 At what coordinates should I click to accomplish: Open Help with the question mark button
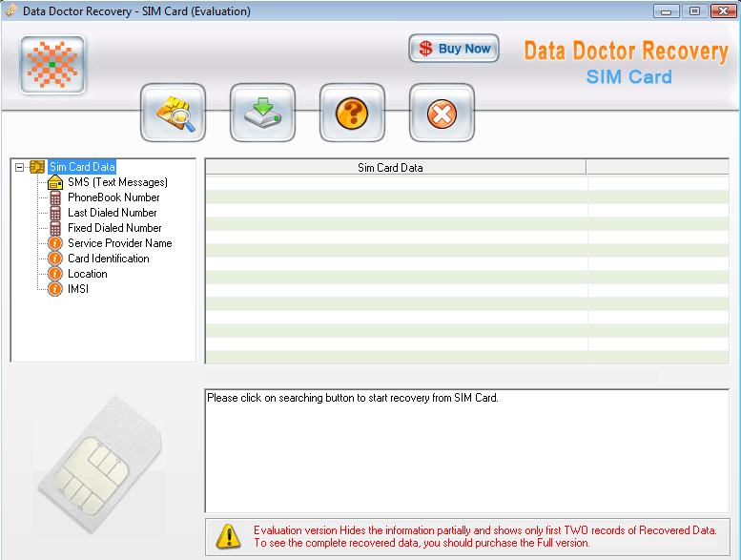352,113
